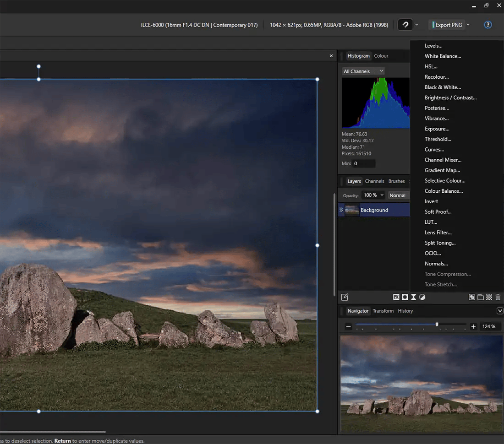Screen dimensions: 504x444
Task: Select Threshold... adjustment
Action: 438,139
